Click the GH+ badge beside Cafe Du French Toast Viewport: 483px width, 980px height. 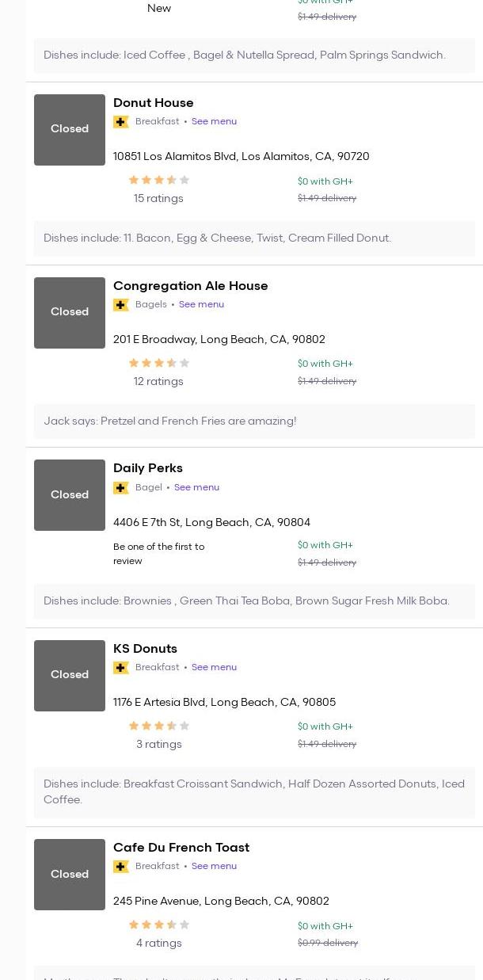[121, 867]
